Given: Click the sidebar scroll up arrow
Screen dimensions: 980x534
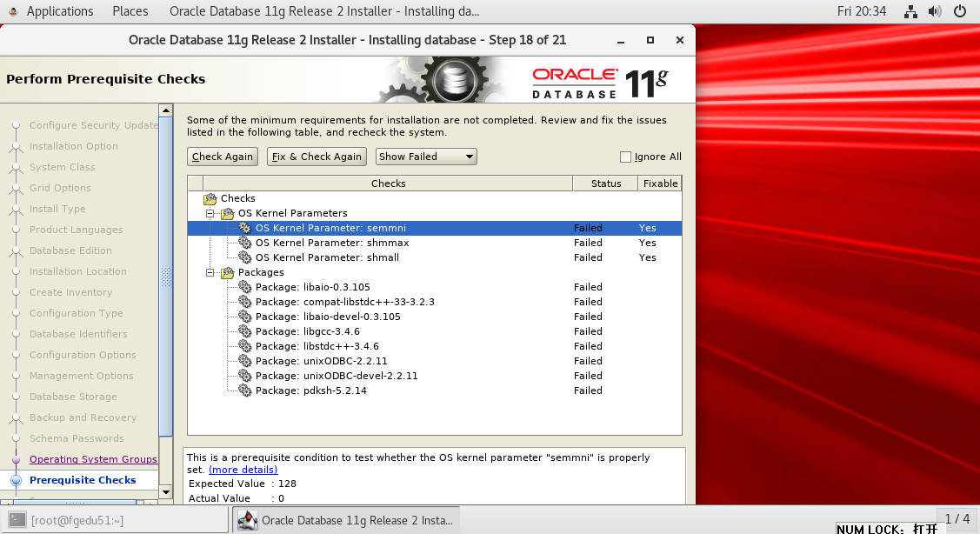Looking at the screenshot, I should [165, 110].
